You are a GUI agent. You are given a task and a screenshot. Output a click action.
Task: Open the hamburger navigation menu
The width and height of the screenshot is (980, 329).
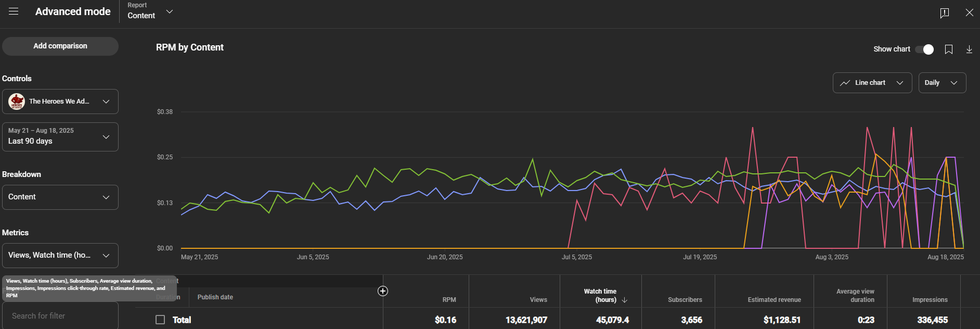[x=14, y=11]
